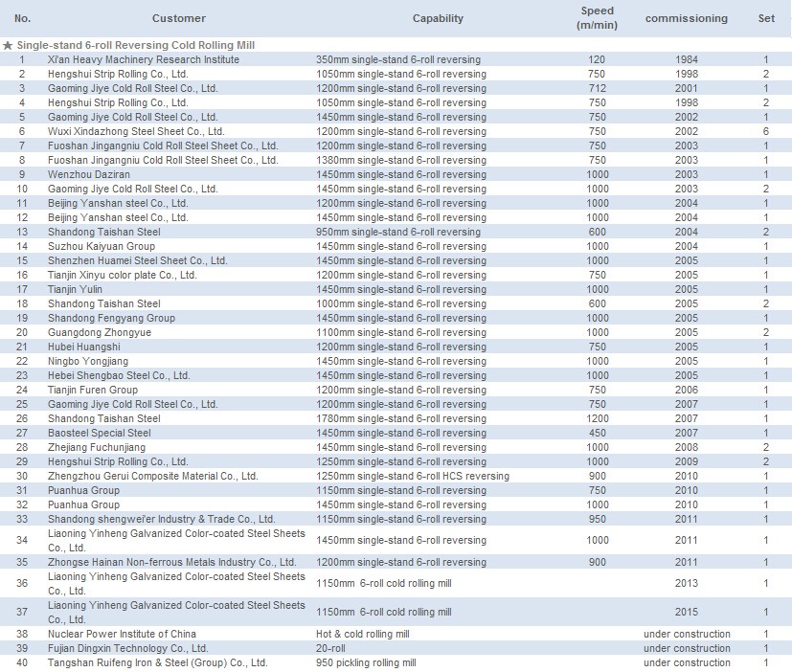The image size is (792, 672).
Task: Click the 'No.' column header
Action: (x=22, y=18)
